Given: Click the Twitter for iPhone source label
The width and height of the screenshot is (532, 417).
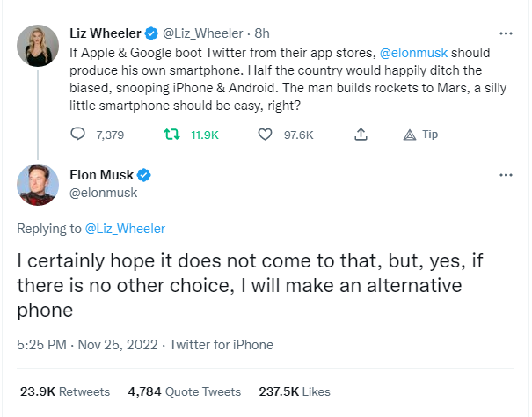Looking at the screenshot, I should [x=222, y=345].
